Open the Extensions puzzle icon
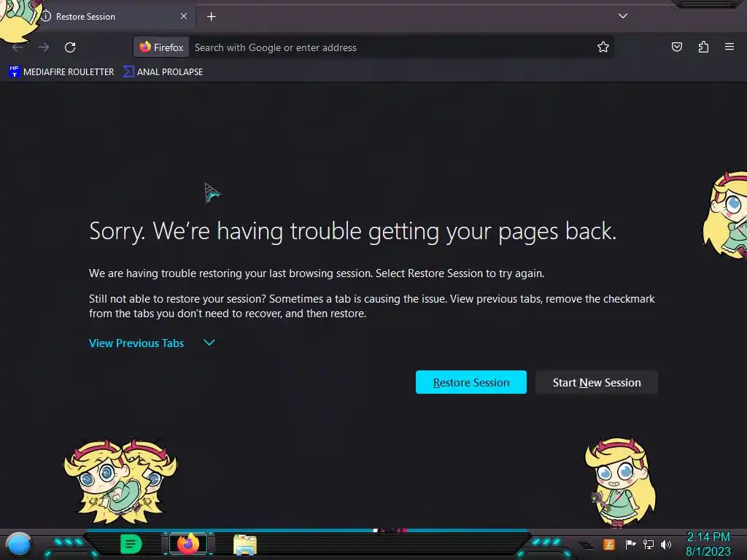Screen dimensions: 747x560 (703, 47)
